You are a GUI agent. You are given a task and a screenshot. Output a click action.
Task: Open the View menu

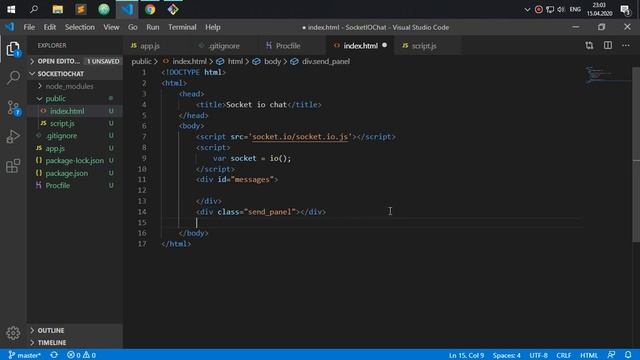pos(111,27)
